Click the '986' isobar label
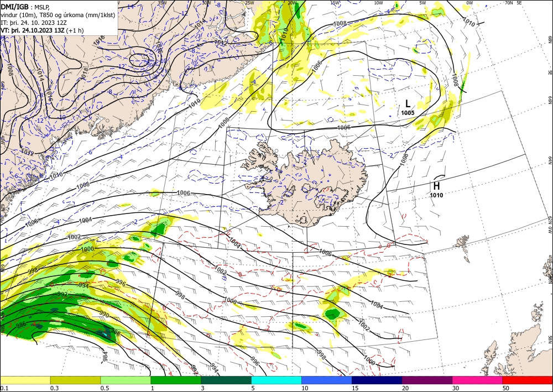The height and width of the screenshot is (392, 553). point(22,325)
